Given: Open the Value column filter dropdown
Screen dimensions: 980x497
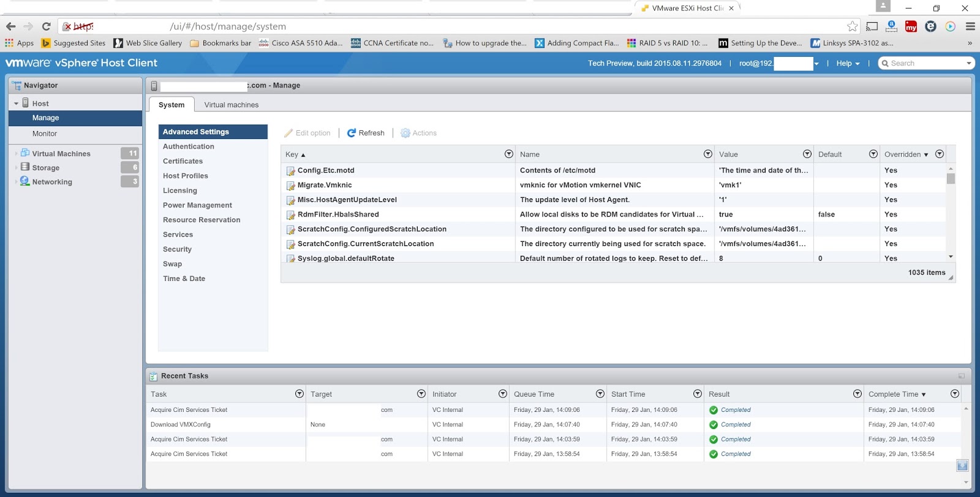Looking at the screenshot, I should coord(807,154).
